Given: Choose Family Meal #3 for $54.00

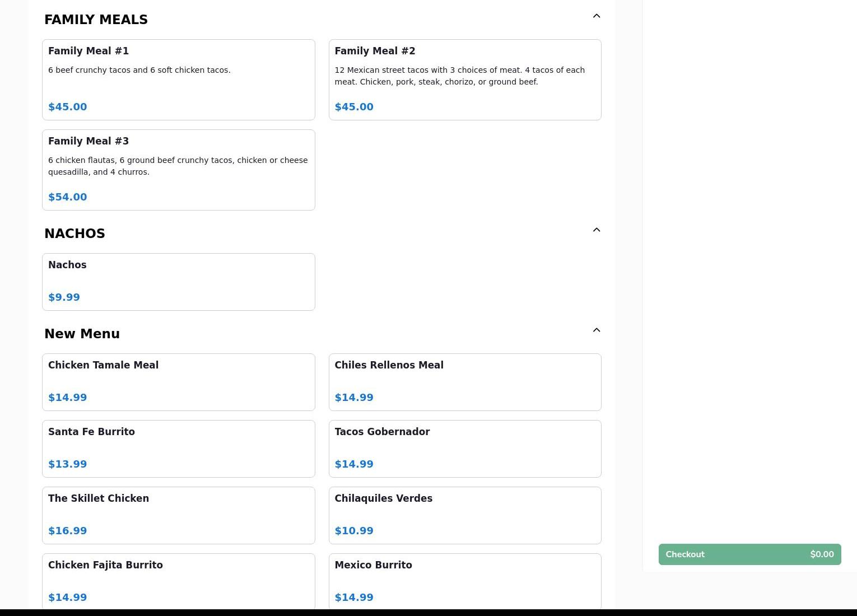Looking at the screenshot, I should point(178,170).
